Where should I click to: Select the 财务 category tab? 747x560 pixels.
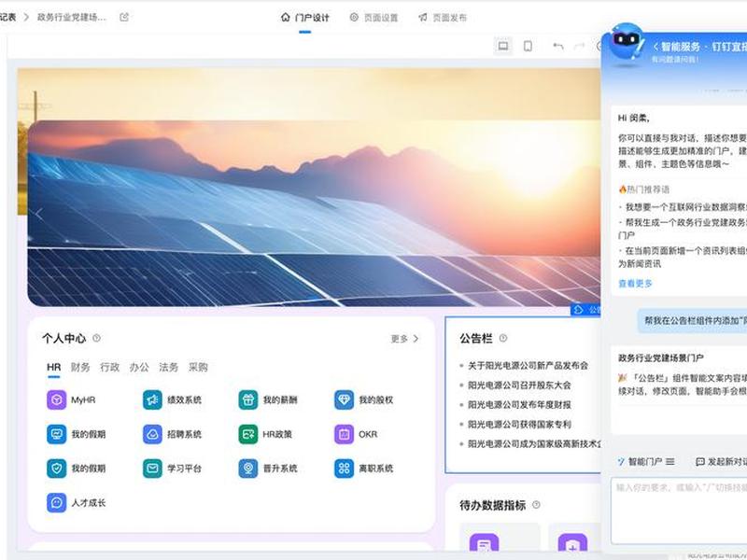(x=80, y=367)
